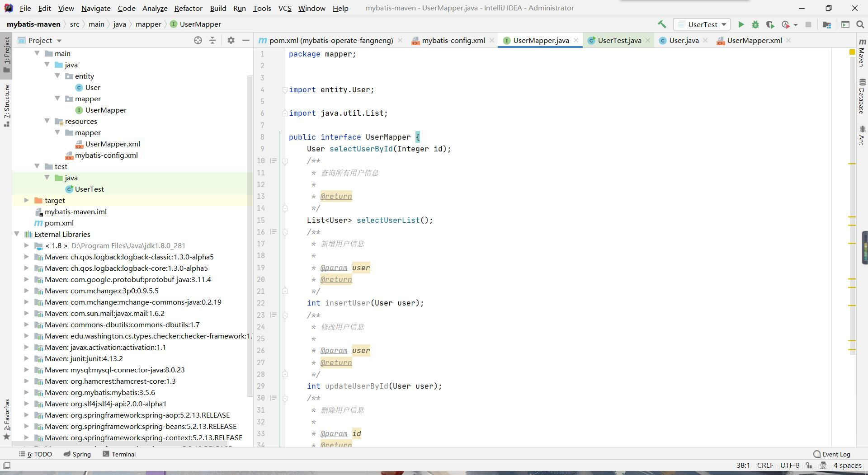Click the Build Project hammer icon

pos(662,24)
